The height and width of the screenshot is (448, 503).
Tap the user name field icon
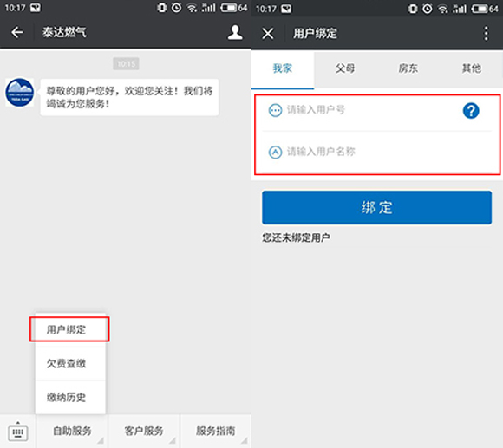coord(275,152)
